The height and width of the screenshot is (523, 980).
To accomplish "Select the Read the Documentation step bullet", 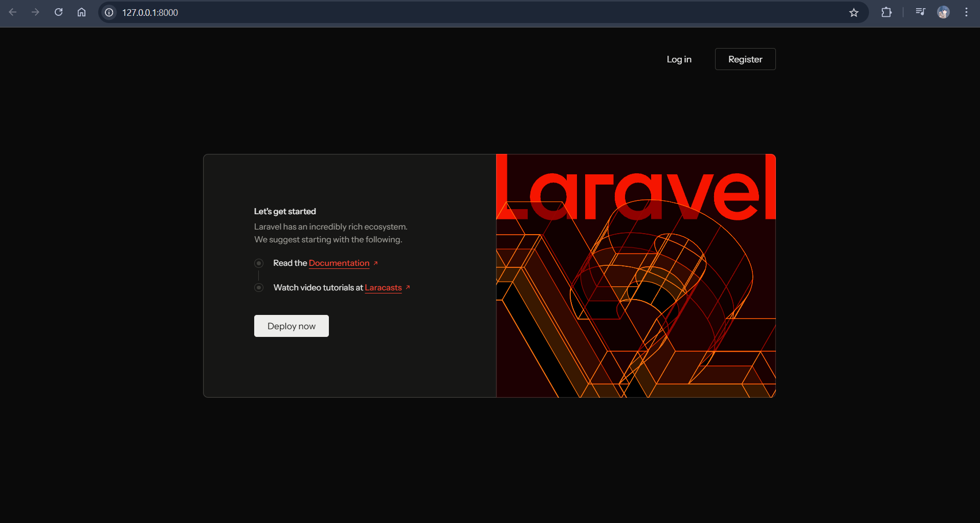I will 259,263.
